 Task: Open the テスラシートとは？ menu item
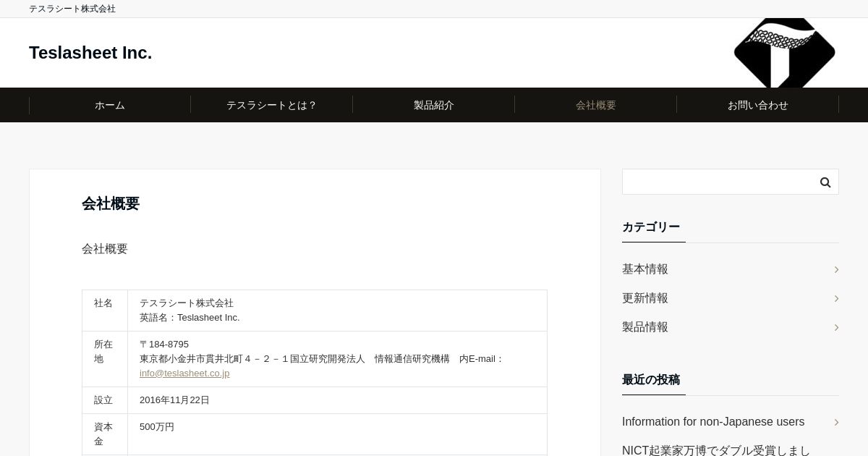point(272,105)
